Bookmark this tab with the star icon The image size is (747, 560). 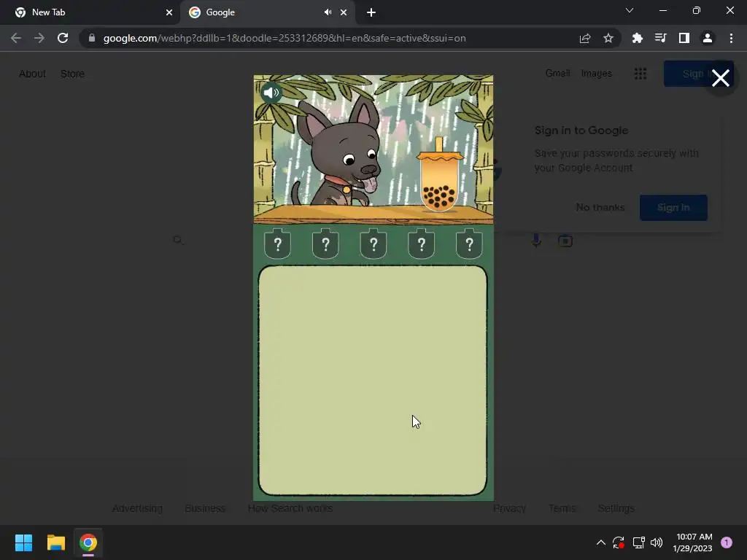click(x=608, y=38)
